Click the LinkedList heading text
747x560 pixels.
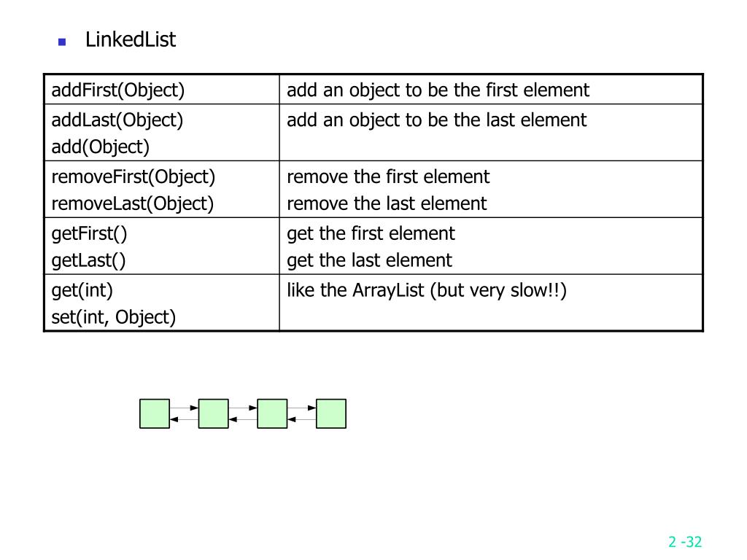[x=131, y=39]
